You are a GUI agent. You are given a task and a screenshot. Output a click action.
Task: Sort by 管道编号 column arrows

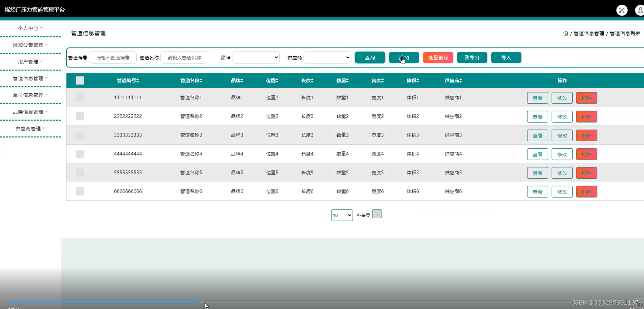tap(137, 80)
